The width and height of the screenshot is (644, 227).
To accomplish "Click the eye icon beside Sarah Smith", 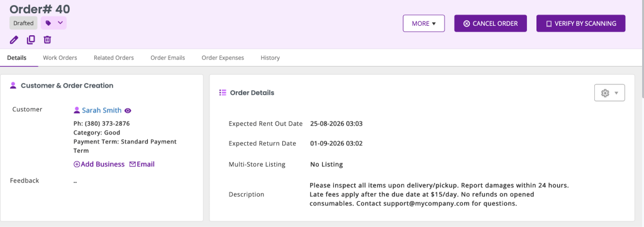I will [x=128, y=111].
